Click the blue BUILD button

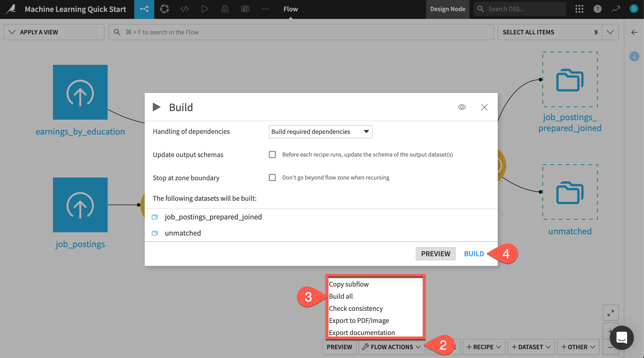click(x=473, y=254)
